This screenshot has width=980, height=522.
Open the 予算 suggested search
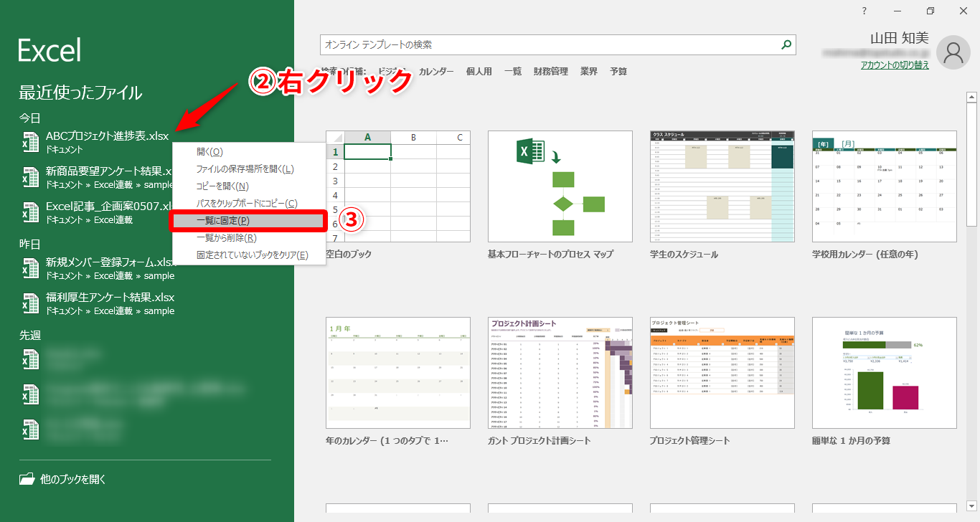click(618, 72)
